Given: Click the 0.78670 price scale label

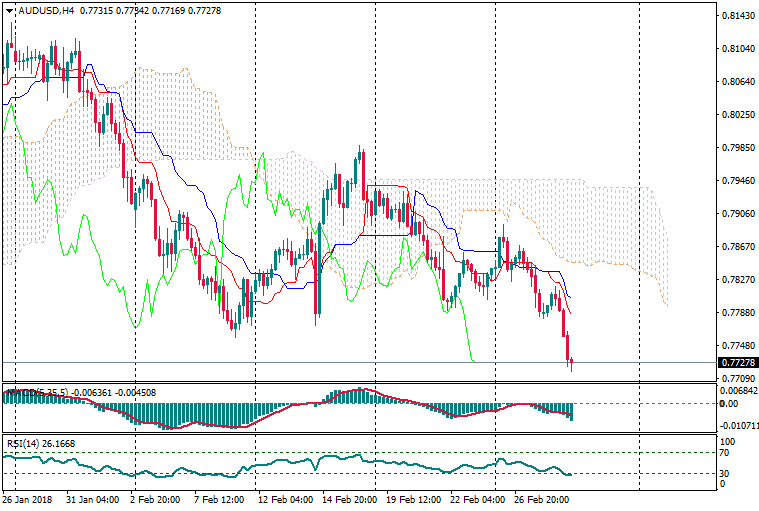Looking at the screenshot, I should 737,246.
